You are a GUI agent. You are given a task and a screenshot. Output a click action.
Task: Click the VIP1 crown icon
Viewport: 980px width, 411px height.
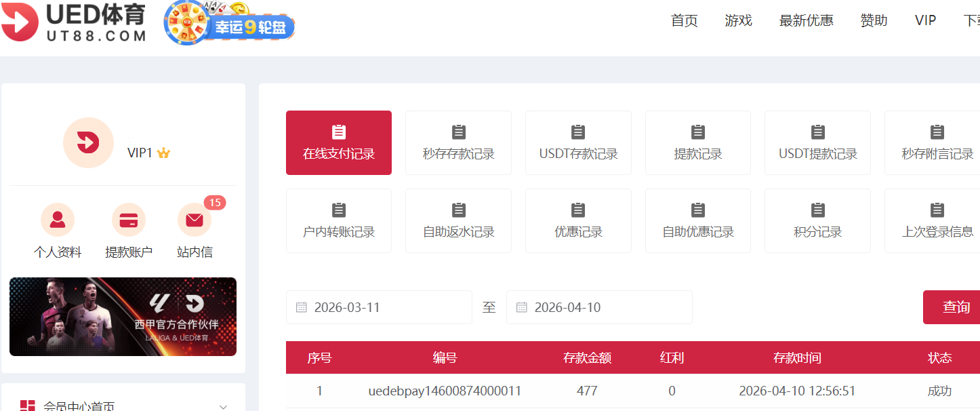coord(163,153)
